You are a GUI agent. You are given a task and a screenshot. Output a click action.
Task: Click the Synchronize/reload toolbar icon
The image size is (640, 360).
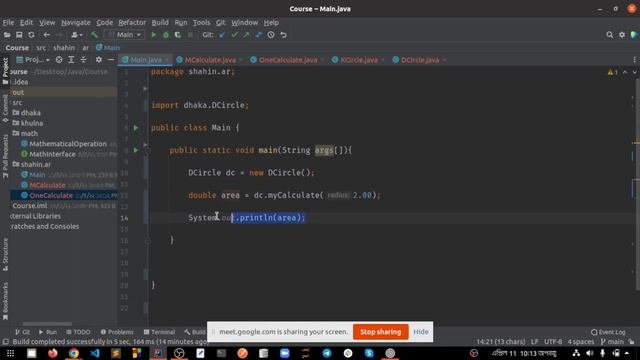[x=31, y=35]
